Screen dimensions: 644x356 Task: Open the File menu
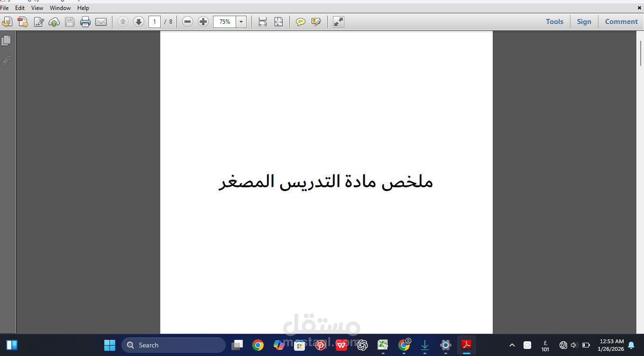pyautogui.click(x=5, y=8)
